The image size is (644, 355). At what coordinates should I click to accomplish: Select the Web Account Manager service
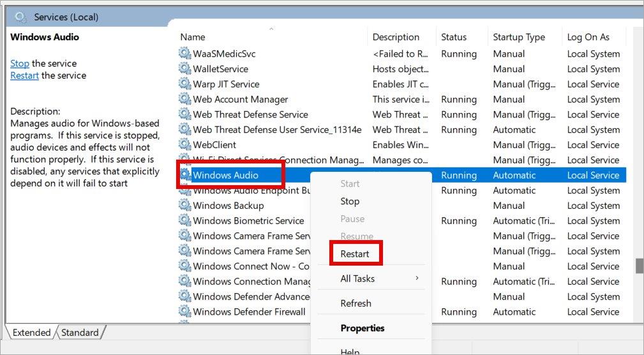(241, 100)
